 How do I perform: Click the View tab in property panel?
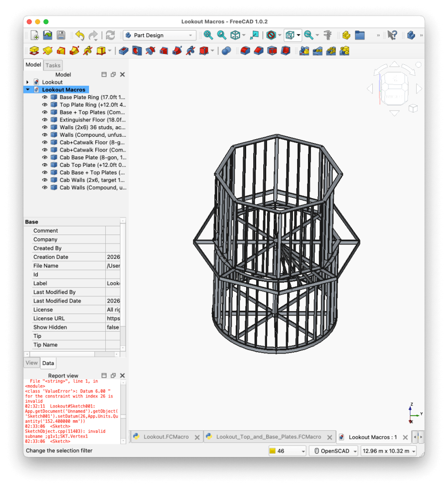[x=31, y=363]
